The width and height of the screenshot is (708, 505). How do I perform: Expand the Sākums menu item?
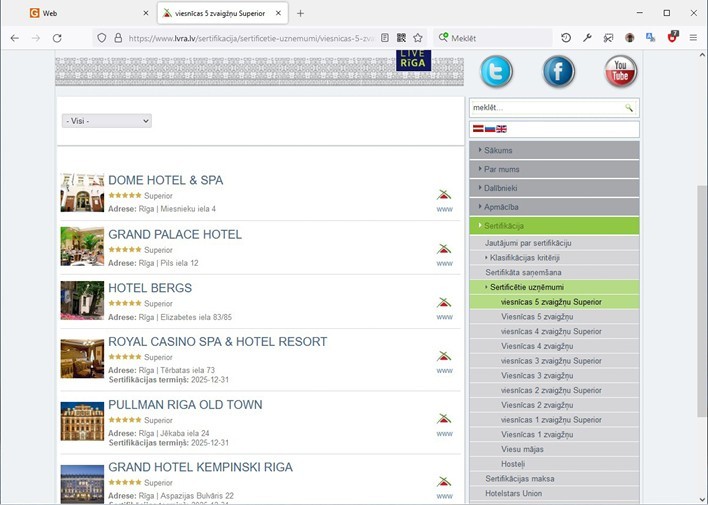pos(554,150)
